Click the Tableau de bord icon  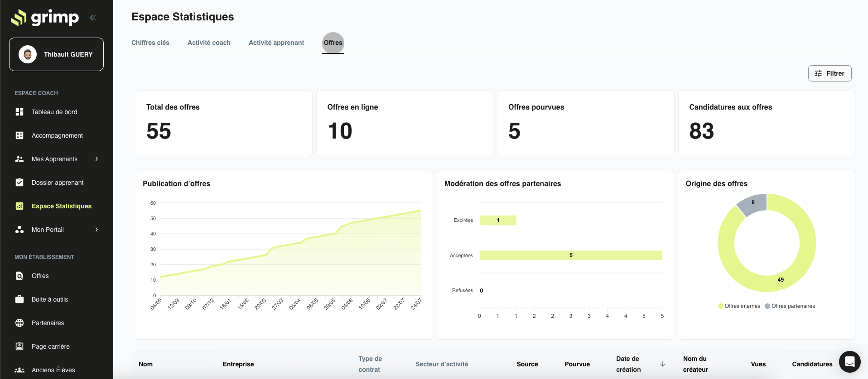(x=19, y=112)
